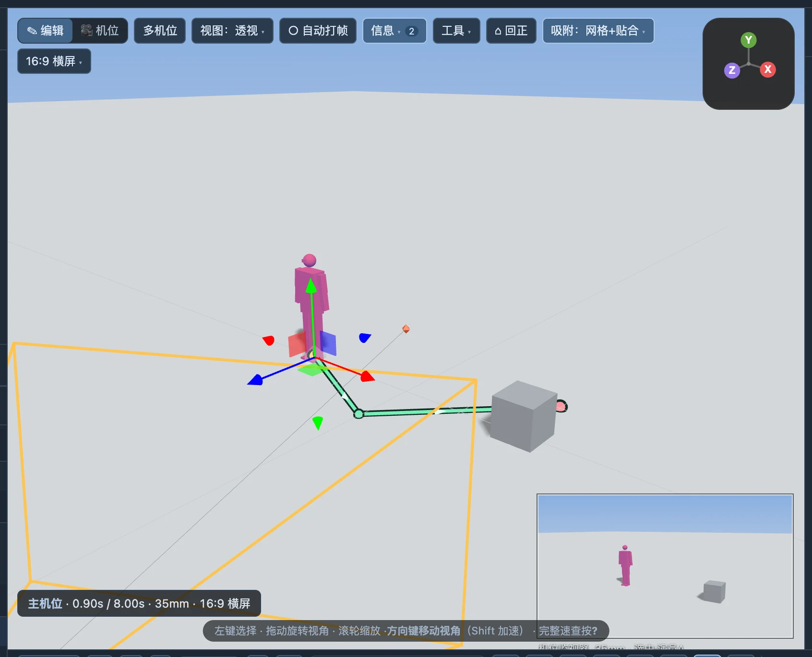
Task: Click the green up-arrow translate handle
Action: 311,285
